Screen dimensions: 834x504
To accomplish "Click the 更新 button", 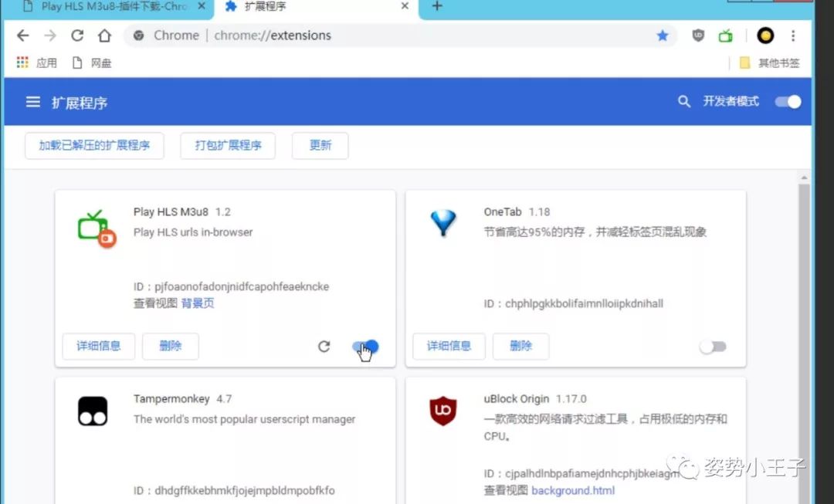I will (320, 146).
